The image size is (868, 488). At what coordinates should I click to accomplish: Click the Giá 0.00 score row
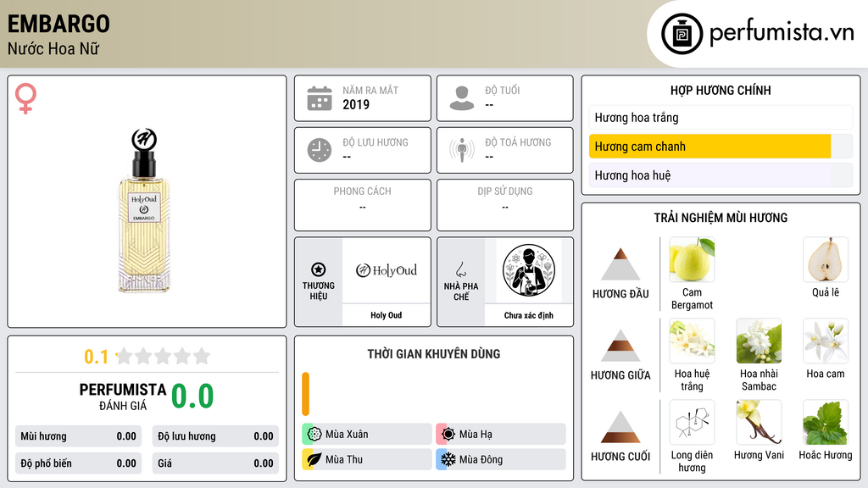pos(215,463)
